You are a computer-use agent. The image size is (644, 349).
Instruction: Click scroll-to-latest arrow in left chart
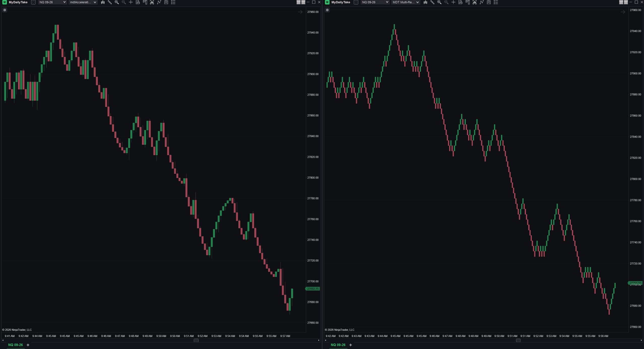click(x=300, y=12)
